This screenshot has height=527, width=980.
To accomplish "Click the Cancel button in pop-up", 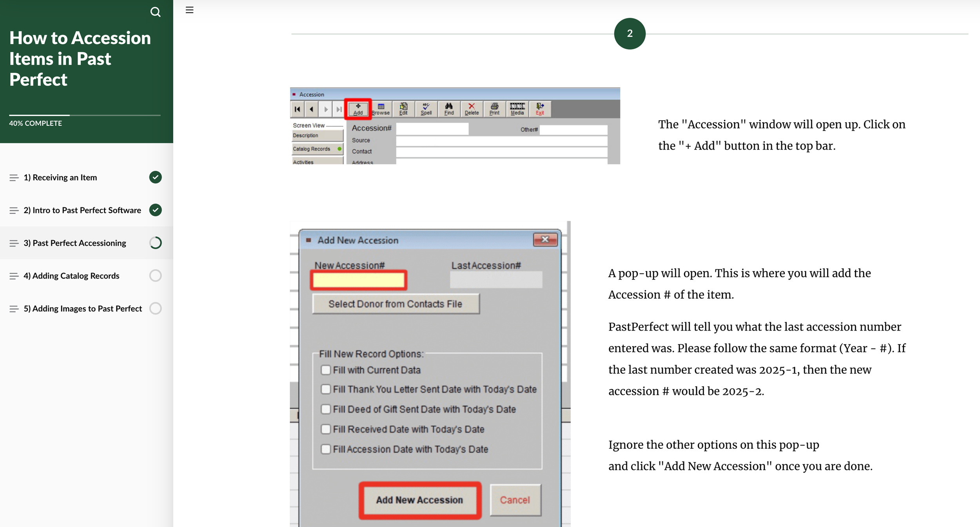I will pyautogui.click(x=515, y=500).
